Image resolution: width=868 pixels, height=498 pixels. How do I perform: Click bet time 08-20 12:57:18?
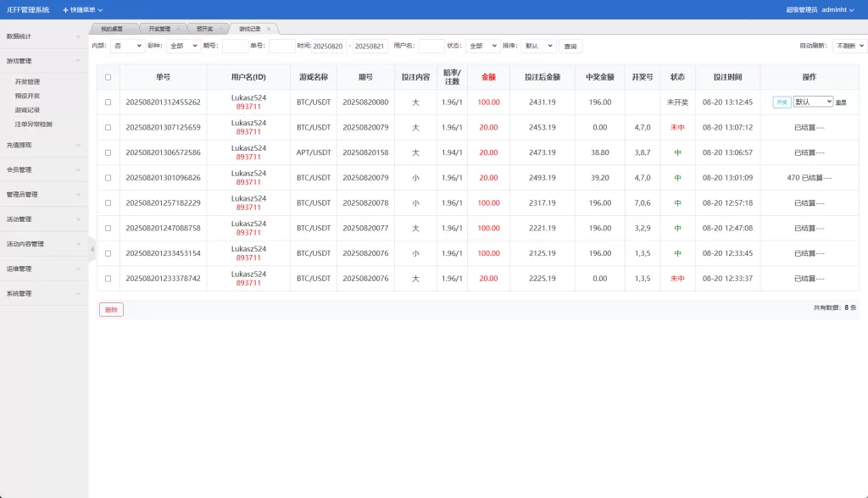(x=727, y=203)
